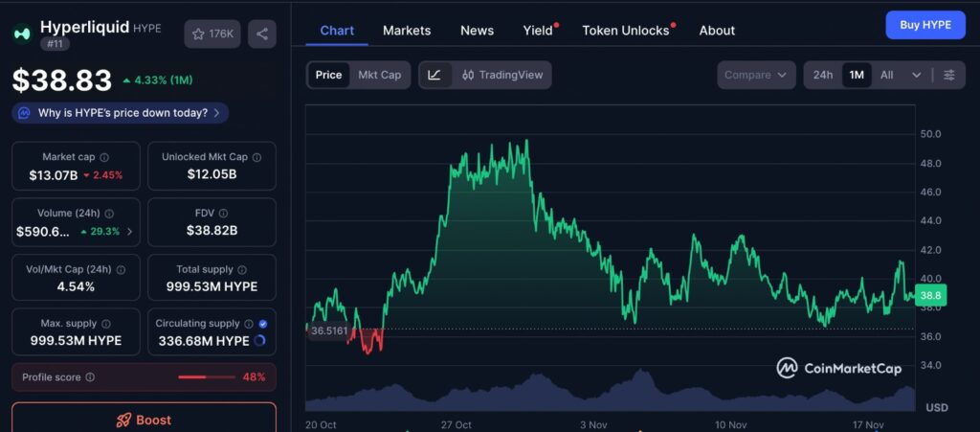Open the Markets tab

pos(407,30)
